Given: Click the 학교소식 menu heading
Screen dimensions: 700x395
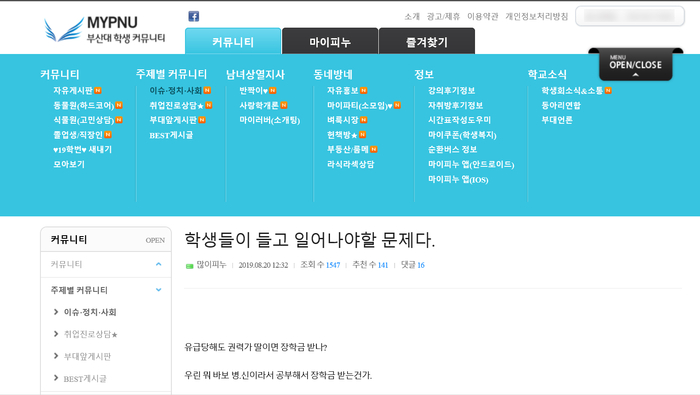Looking at the screenshot, I should pos(547,74).
